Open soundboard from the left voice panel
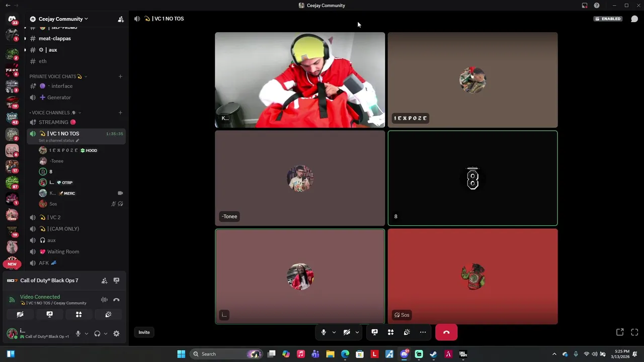The height and width of the screenshot is (362, 644). pyautogui.click(x=108, y=314)
